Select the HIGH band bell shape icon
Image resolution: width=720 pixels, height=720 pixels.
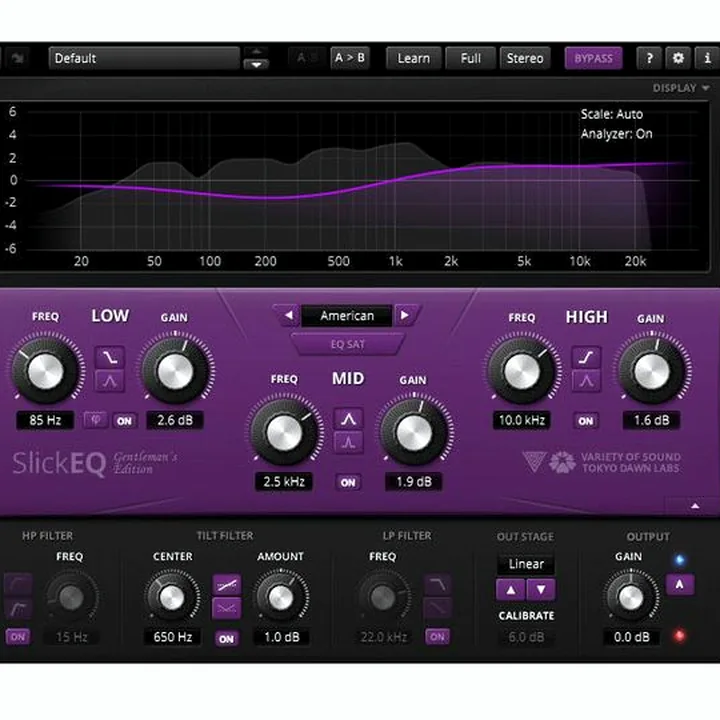pos(586,381)
